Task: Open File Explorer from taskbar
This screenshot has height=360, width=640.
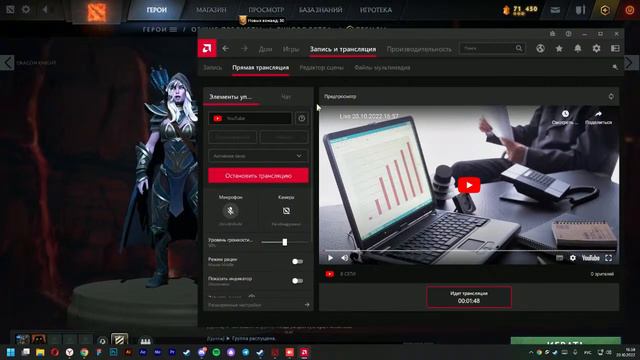Action: point(40,352)
